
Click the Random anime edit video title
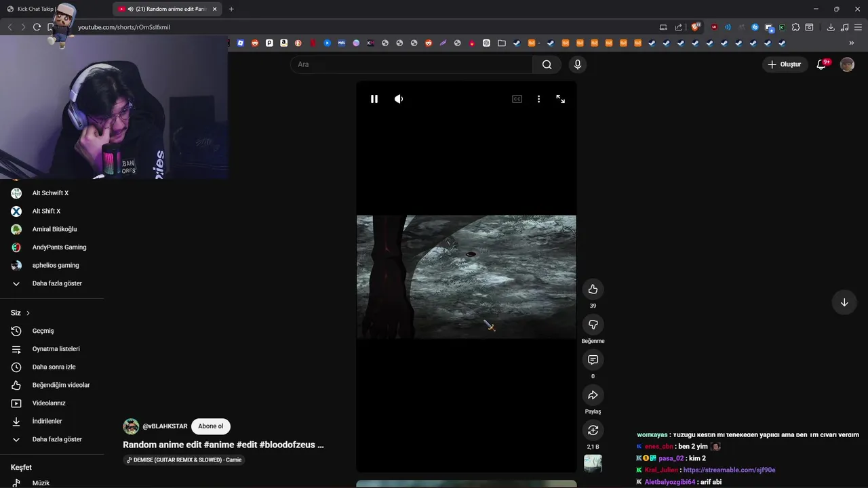click(223, 445)
